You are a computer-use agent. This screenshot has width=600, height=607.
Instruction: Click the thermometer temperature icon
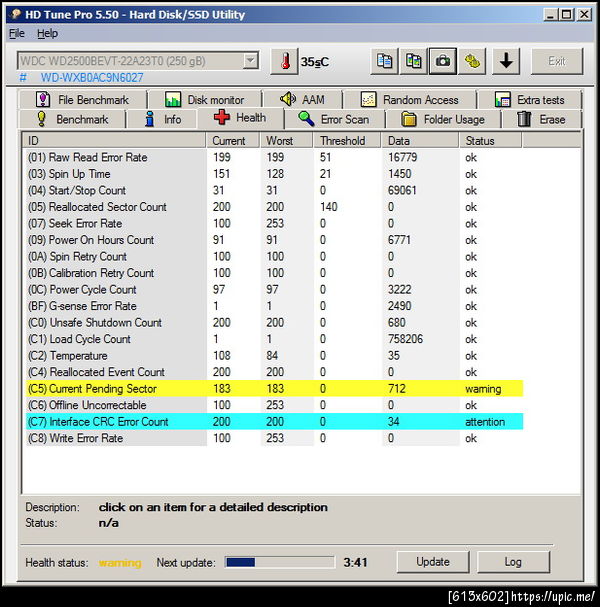tap(285, 61)
